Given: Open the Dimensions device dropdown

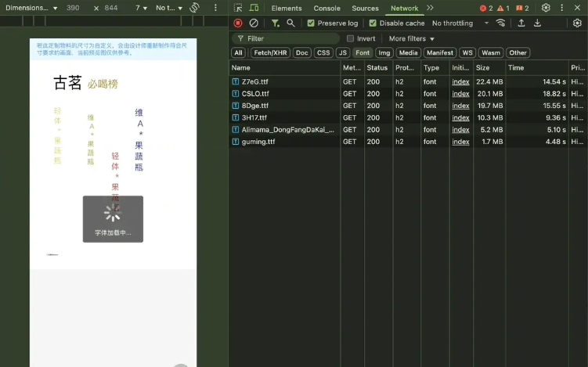Looking at the screenshot, I should [x=31, y=8].
